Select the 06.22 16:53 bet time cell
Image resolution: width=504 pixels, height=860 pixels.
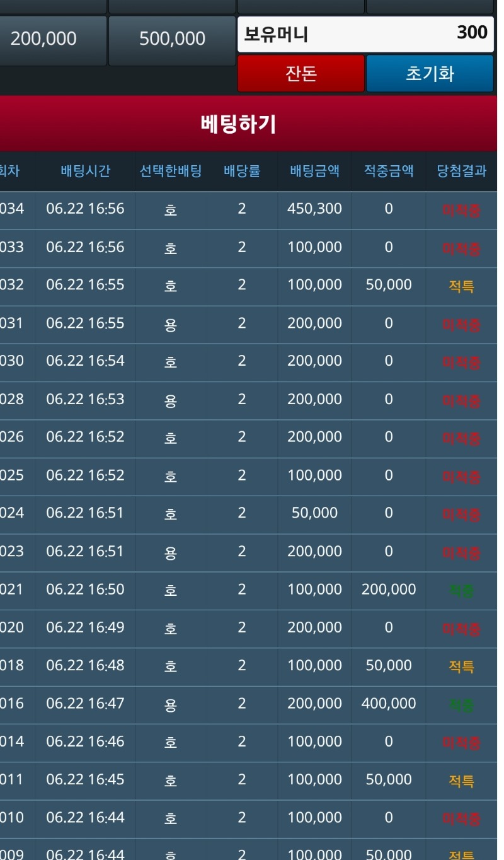(85, 400)
